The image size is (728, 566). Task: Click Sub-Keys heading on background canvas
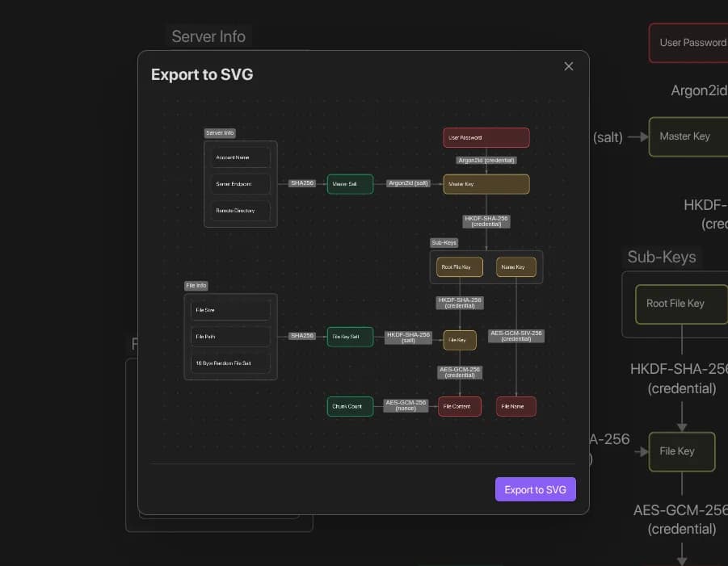pos(662,257)
